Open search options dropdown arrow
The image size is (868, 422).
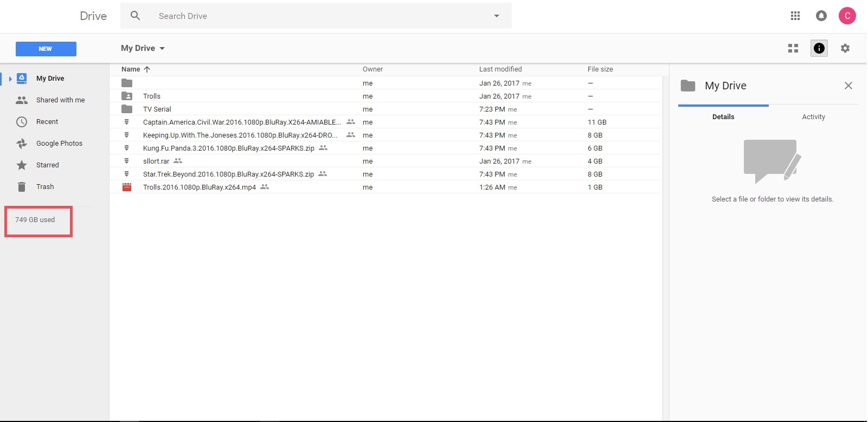point(497,16)
